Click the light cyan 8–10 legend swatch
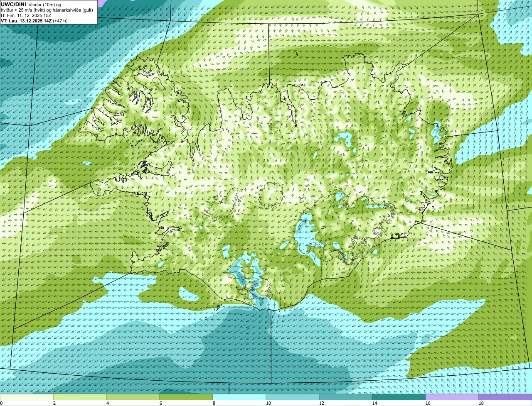The width and height of the screenshot is (532, 406). coord(239,397)
